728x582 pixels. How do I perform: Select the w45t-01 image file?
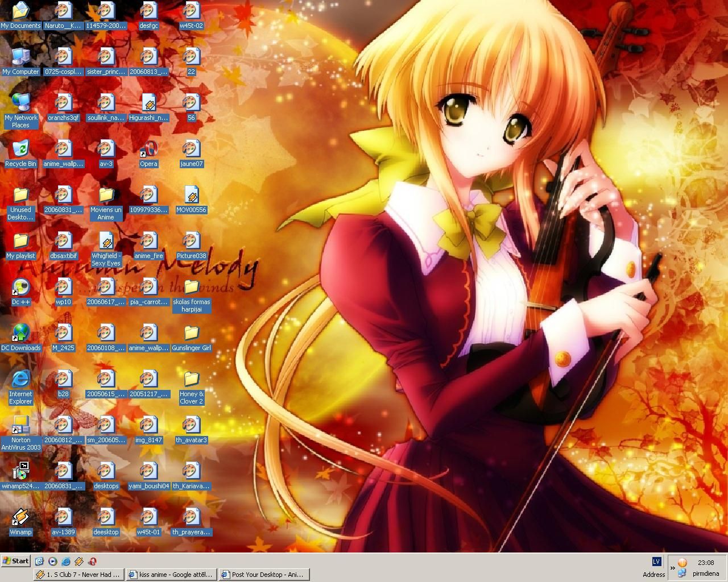[x=148, y=522]
